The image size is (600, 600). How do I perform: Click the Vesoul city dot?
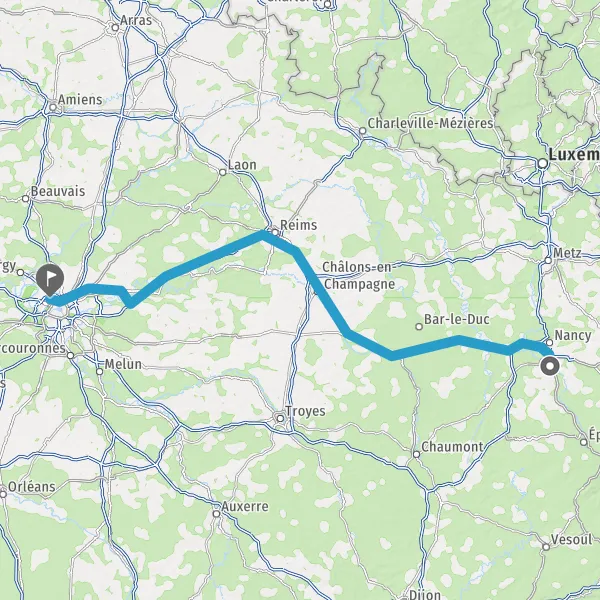pos(546,547)
